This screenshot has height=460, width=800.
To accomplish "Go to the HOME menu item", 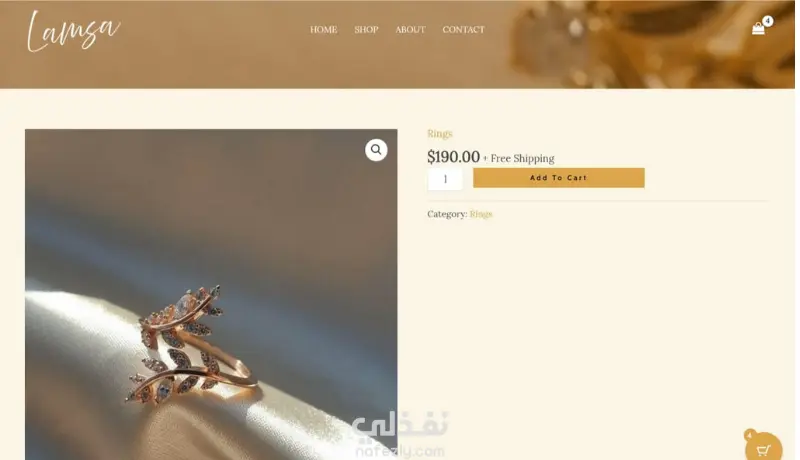I will pyautogui.click(x=323, y=30).
